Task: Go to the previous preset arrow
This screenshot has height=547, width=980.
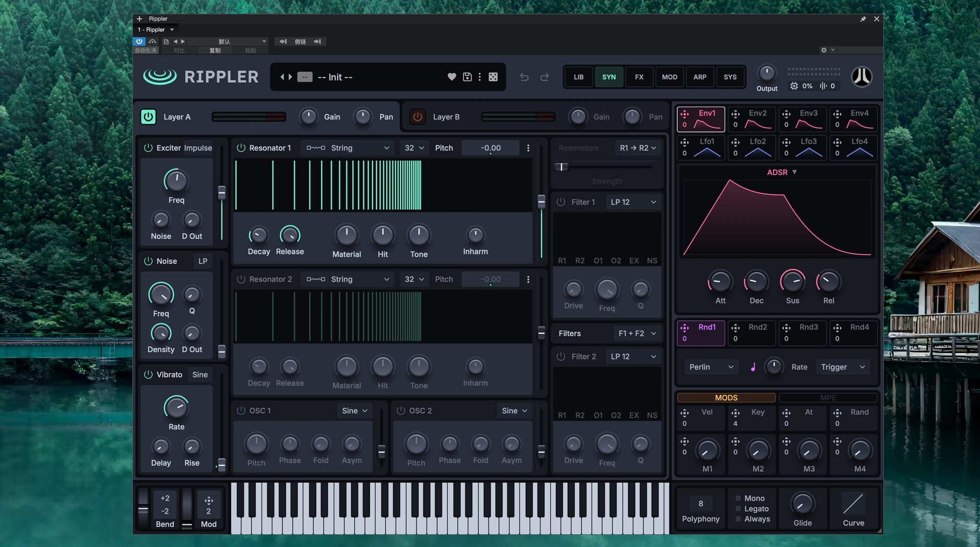Action: point(282,77)
